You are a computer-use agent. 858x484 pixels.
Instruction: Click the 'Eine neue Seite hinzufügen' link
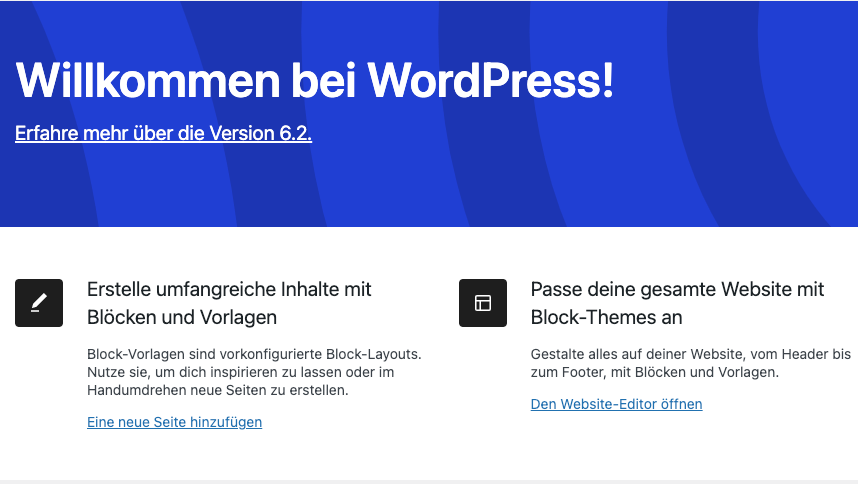click(x=175, y=422)
